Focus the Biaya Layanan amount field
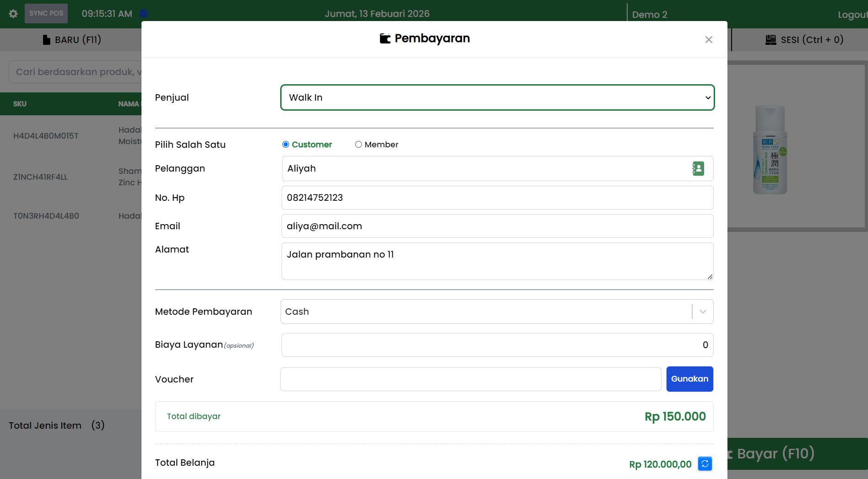The image size is (868, 479). click(x=497, y=345)
